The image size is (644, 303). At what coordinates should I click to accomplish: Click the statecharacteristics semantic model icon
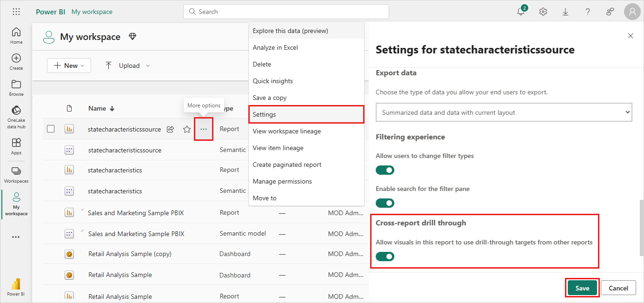69,191
